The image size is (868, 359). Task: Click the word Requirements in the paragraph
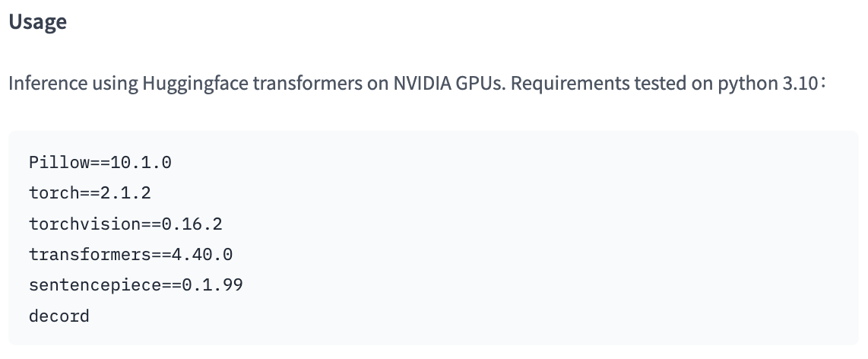569,84
